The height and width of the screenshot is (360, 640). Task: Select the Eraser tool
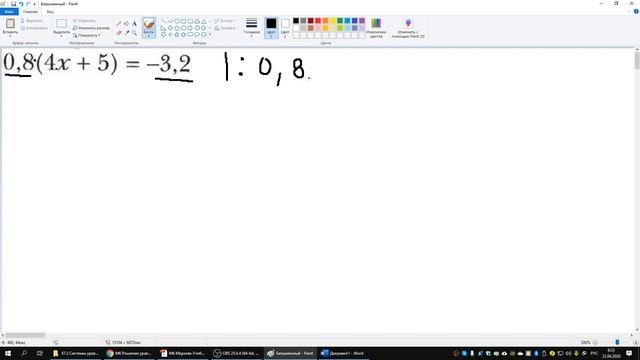pos(119,32)
